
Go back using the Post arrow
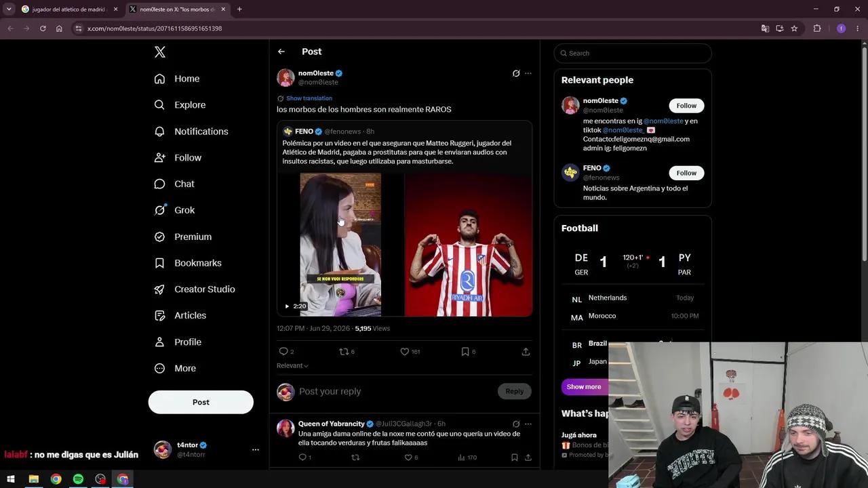(281, 52)
